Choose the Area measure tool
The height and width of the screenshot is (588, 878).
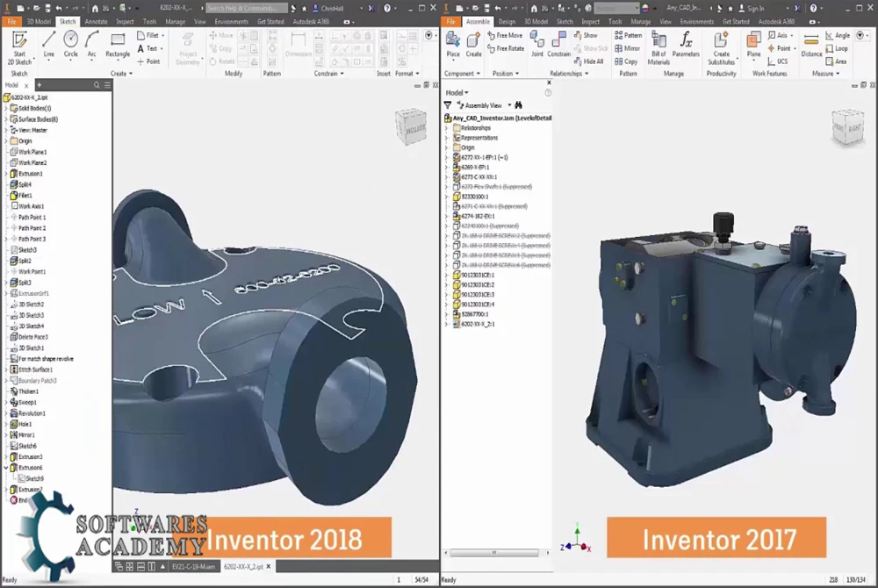coord(836,61)
